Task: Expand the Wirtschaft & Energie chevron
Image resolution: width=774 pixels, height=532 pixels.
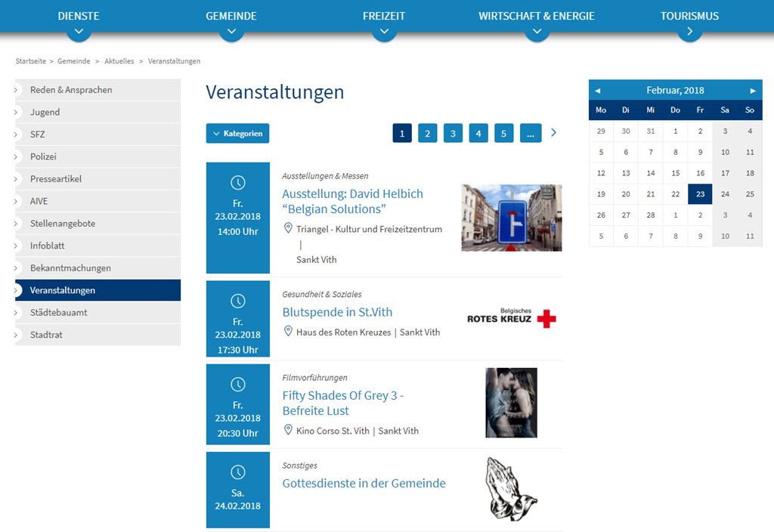Action: point(537,32)
